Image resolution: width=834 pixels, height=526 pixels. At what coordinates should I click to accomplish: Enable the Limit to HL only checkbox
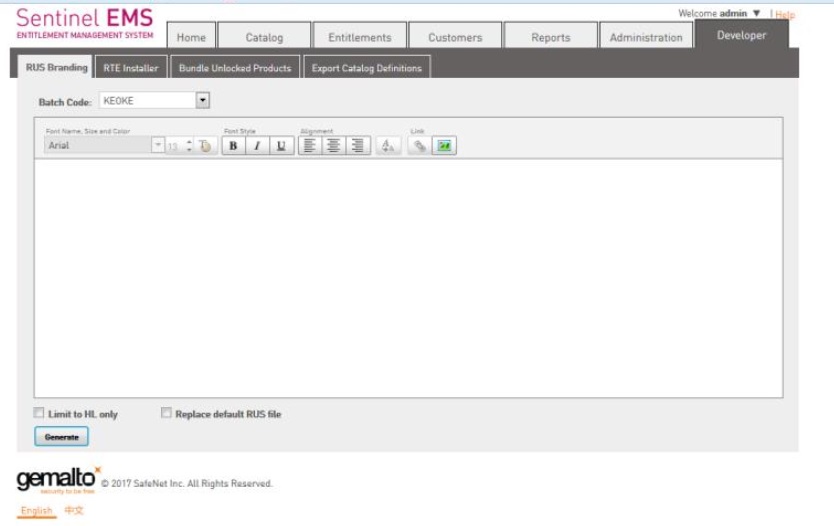pyautogui.click(x=40, y=413)
